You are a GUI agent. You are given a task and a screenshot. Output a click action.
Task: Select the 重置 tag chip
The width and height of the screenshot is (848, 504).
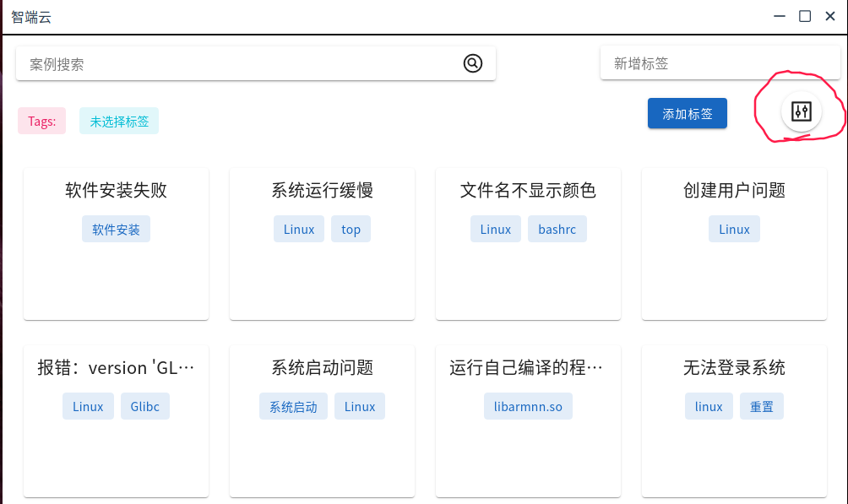761,407
